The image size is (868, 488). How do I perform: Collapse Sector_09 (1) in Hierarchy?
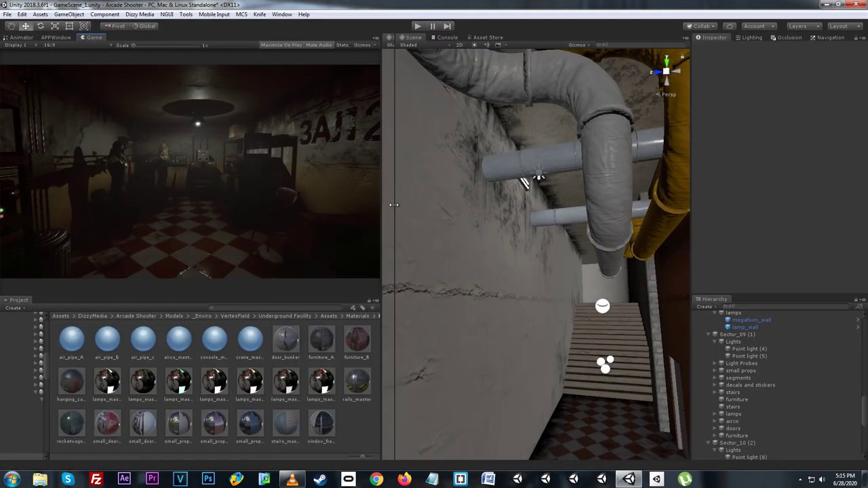[708, 334]
